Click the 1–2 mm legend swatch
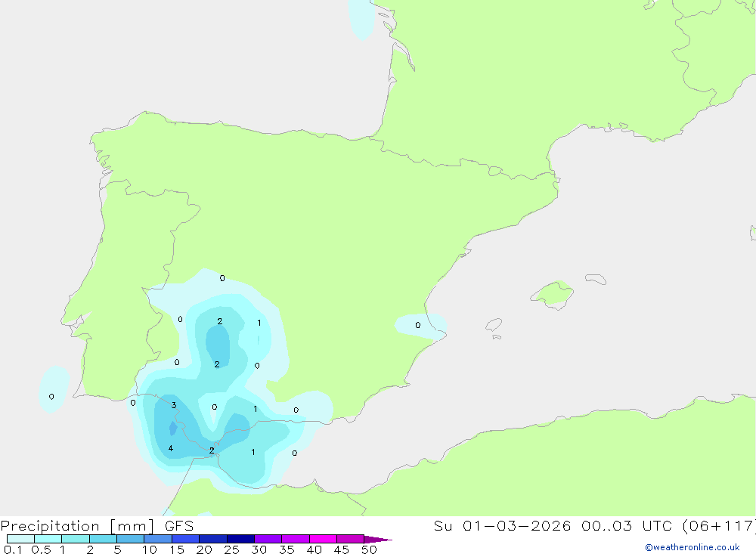The height and width of the screenshot is (554, 756). (75, 539)
